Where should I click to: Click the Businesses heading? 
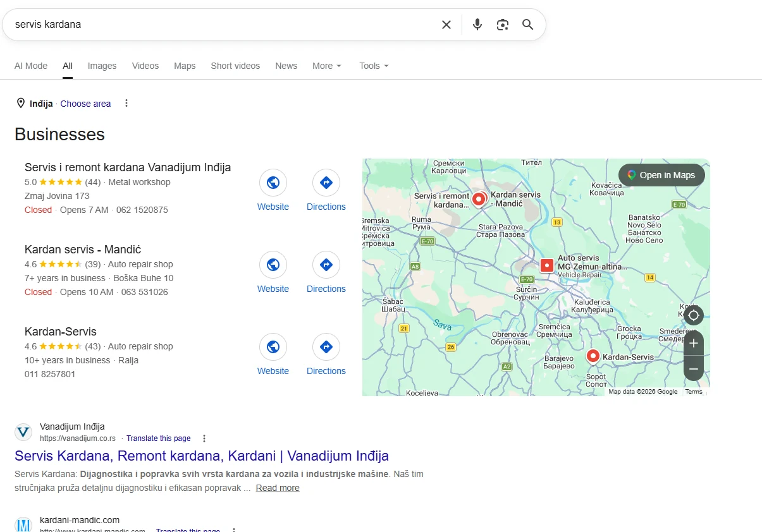click(x=59, y=135)
